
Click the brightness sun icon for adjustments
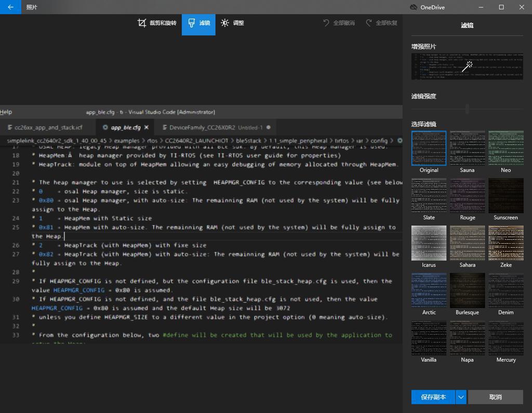pos(224,23)
